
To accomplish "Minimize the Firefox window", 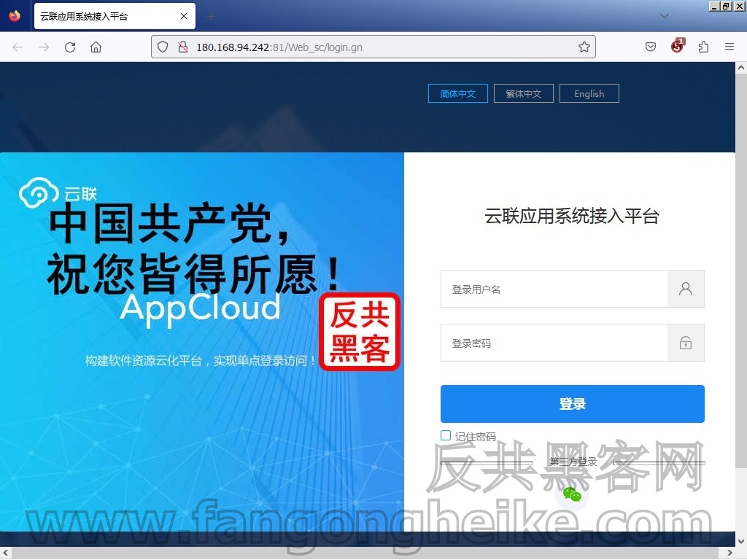I will tap(714, 6).
